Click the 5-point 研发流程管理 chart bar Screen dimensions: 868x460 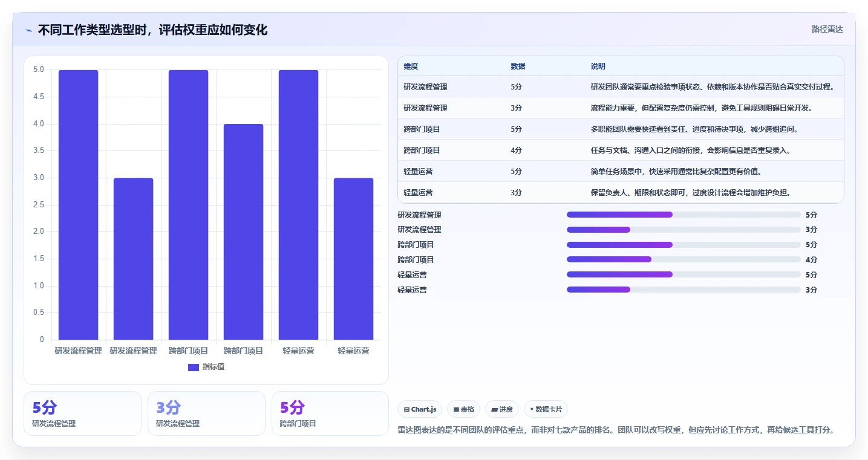pyautogui.click(x=78, y=205)
